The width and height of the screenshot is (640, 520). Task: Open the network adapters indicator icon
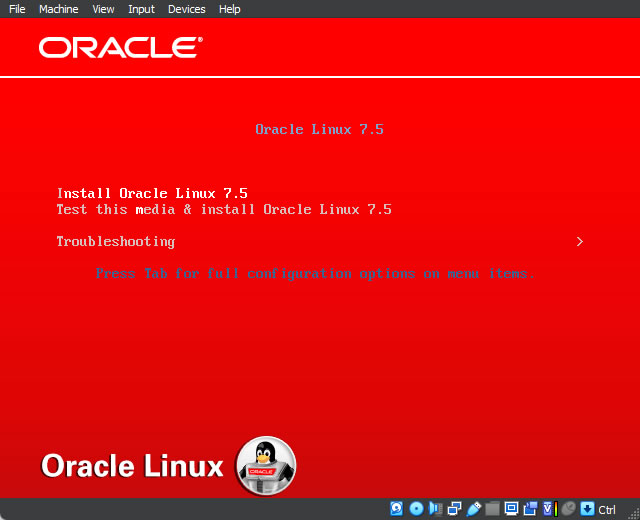click(x=454, y=509)
